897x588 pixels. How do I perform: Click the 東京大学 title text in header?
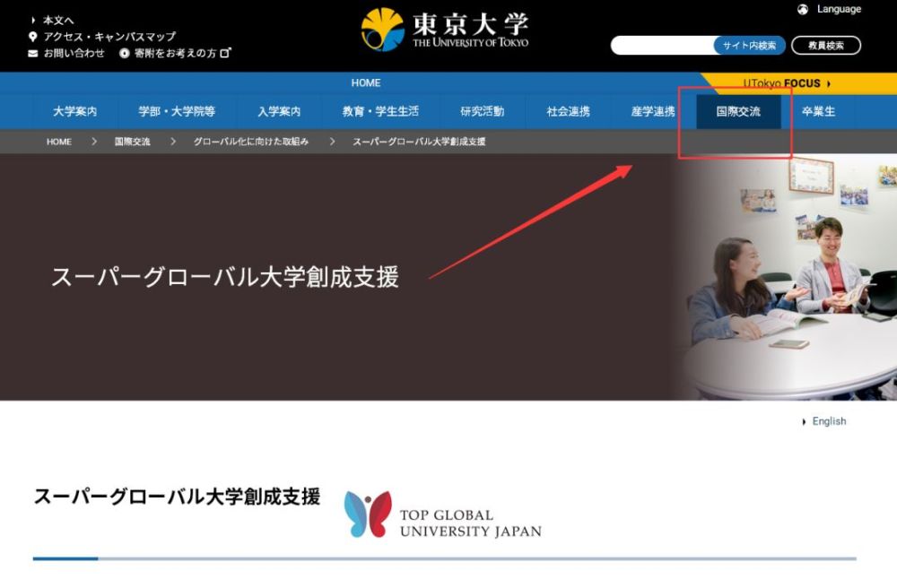(470, 23)
